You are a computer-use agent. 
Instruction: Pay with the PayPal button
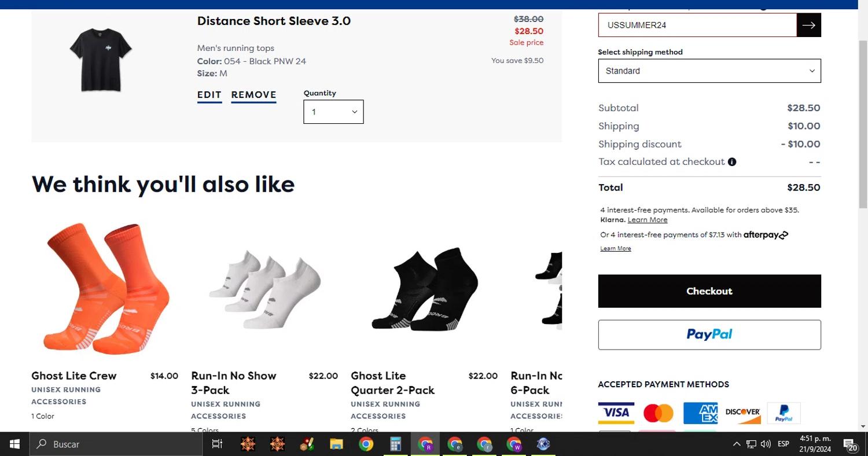coord(709,334)
